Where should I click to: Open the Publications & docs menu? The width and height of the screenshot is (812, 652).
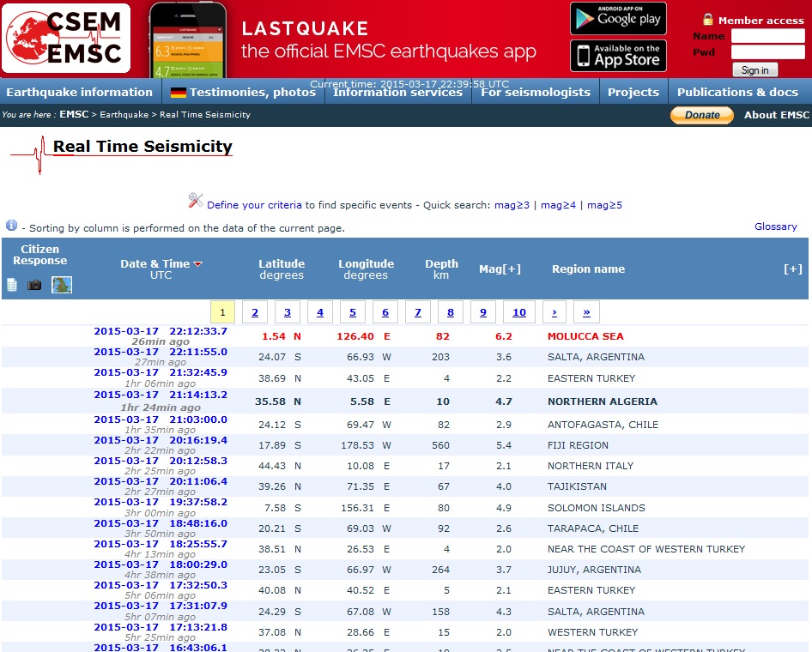point(737,93)
